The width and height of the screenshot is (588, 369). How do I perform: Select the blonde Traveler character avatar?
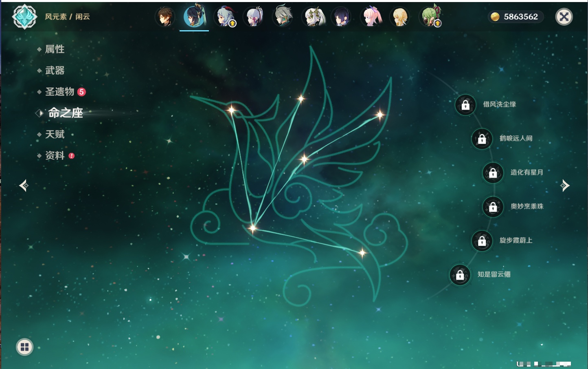click(400, 17)
